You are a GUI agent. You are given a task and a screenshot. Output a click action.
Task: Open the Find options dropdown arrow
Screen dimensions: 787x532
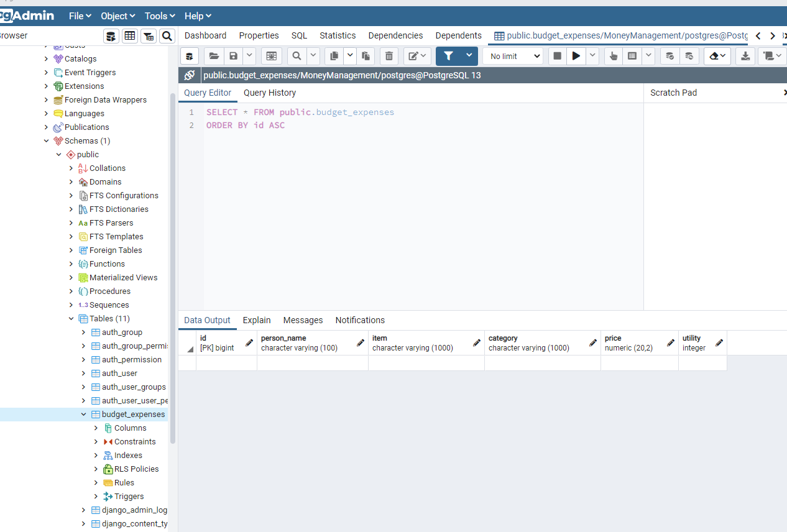point(313,56)
